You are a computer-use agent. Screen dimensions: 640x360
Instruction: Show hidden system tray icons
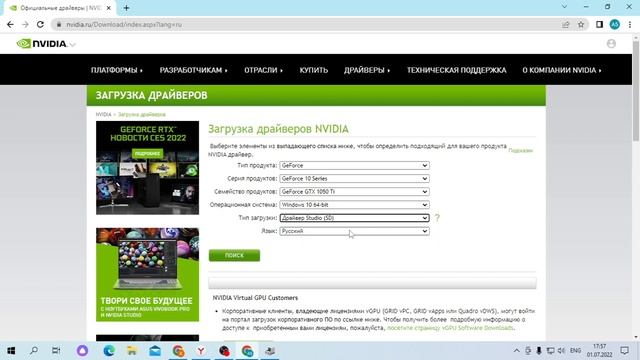pos(516,351)
